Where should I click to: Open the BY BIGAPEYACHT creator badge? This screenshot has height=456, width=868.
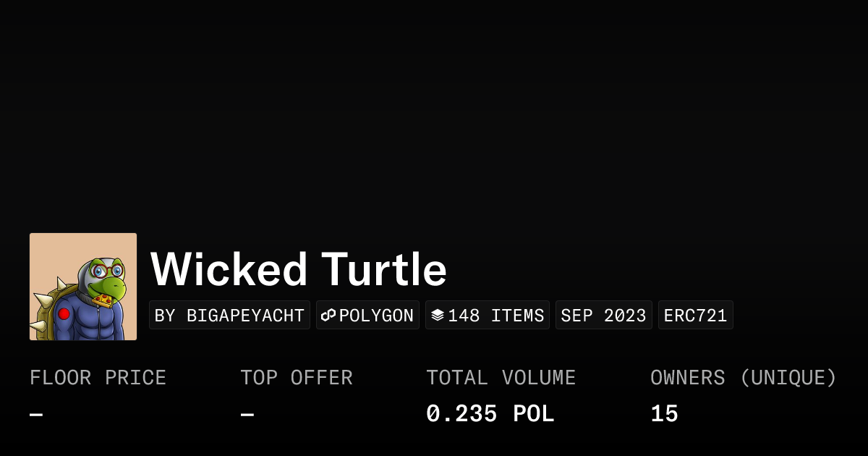tap(229, 316)
